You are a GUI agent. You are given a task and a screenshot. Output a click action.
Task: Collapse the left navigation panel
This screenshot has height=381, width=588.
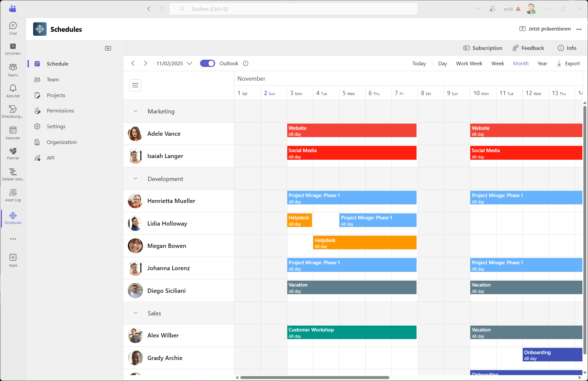tap(108, 49)
